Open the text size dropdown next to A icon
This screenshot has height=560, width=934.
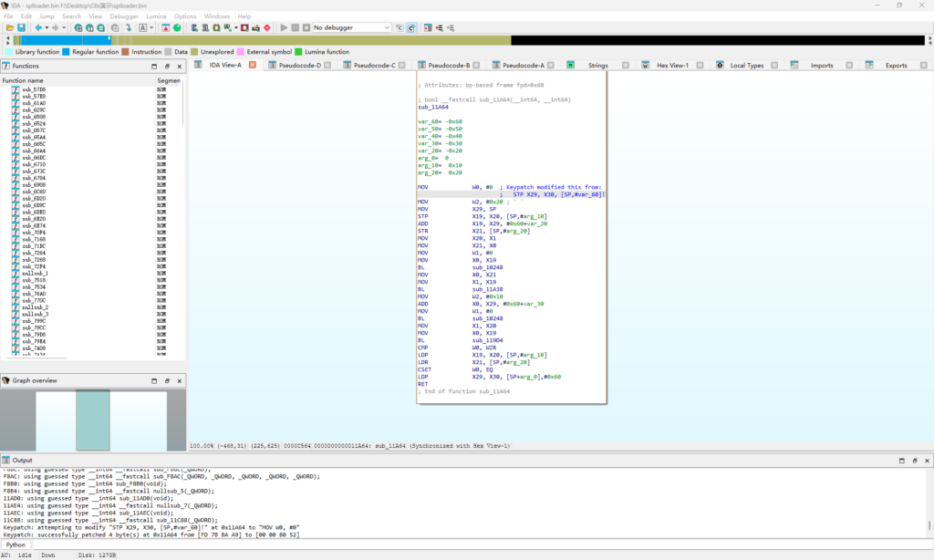150,27
